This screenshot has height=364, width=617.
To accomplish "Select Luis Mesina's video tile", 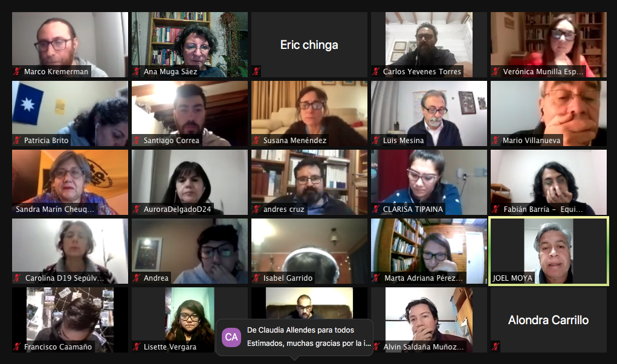I will coord(429,113).
